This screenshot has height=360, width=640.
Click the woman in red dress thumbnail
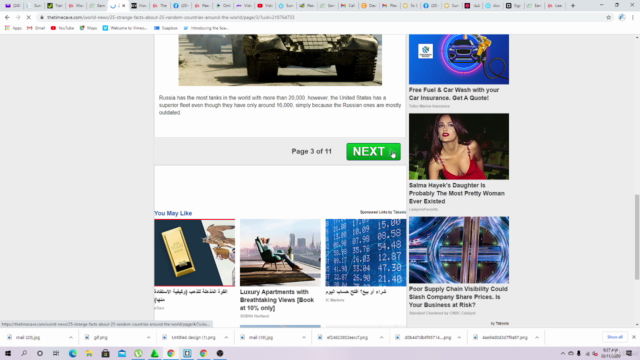click(x=459, y=146)
